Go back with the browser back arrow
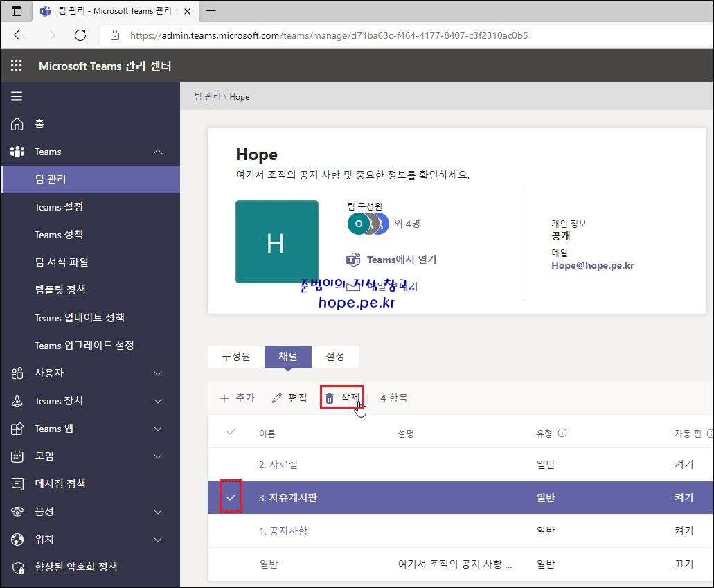 (19, 35)
